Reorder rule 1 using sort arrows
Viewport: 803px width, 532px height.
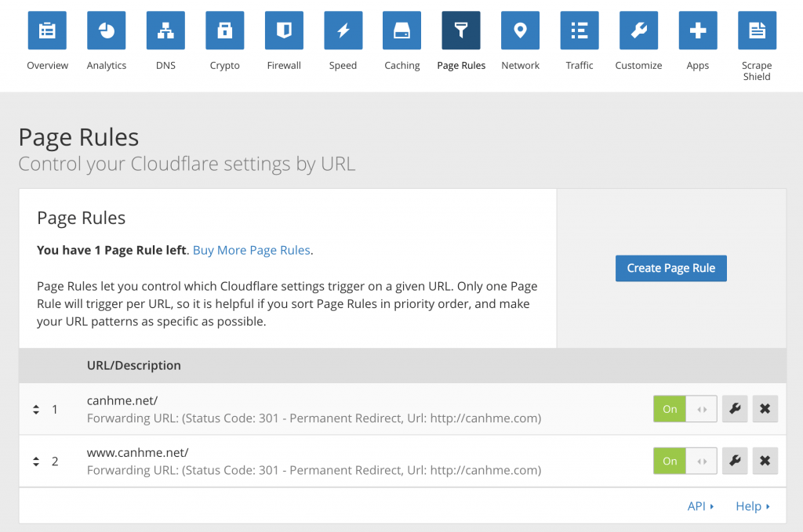tap(36, 409)
